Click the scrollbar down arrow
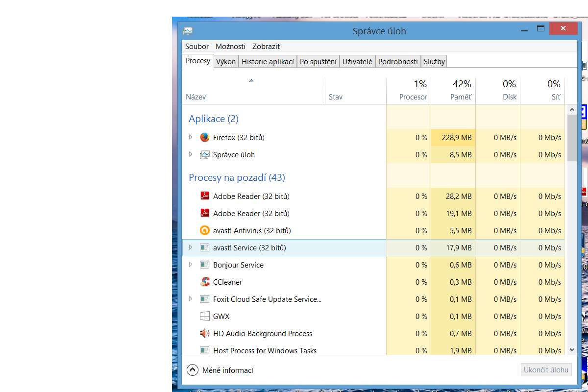 tap(572, 350)
